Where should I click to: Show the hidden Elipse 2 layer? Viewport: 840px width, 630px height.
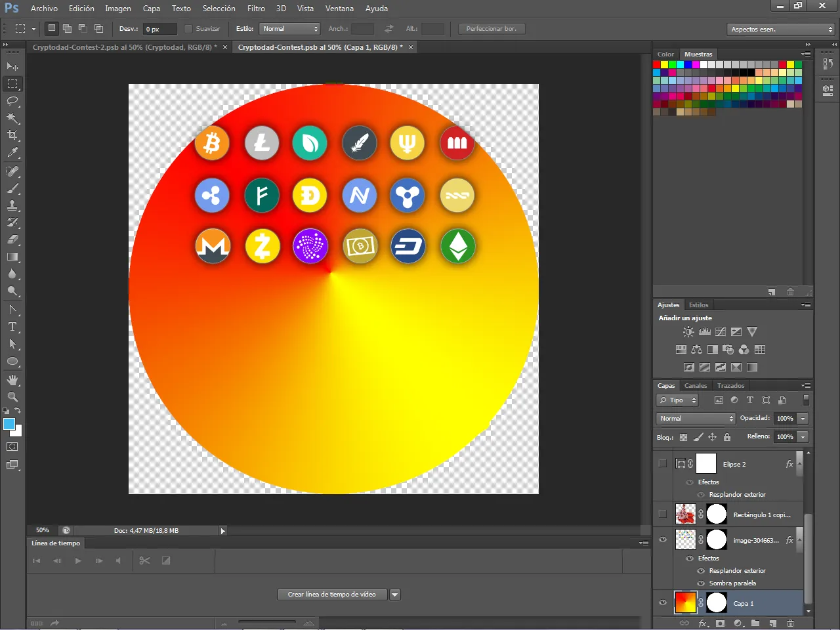point(663,463)
